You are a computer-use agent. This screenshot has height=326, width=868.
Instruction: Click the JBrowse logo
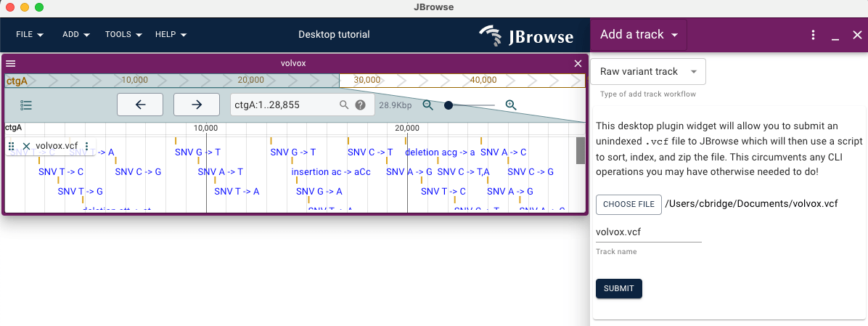coord(526,36)
